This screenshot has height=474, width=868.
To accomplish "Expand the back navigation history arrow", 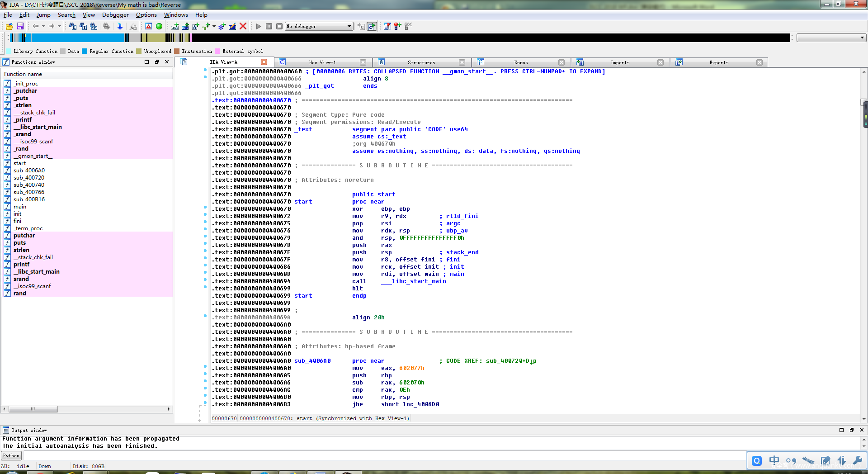I will click(43, 26).
